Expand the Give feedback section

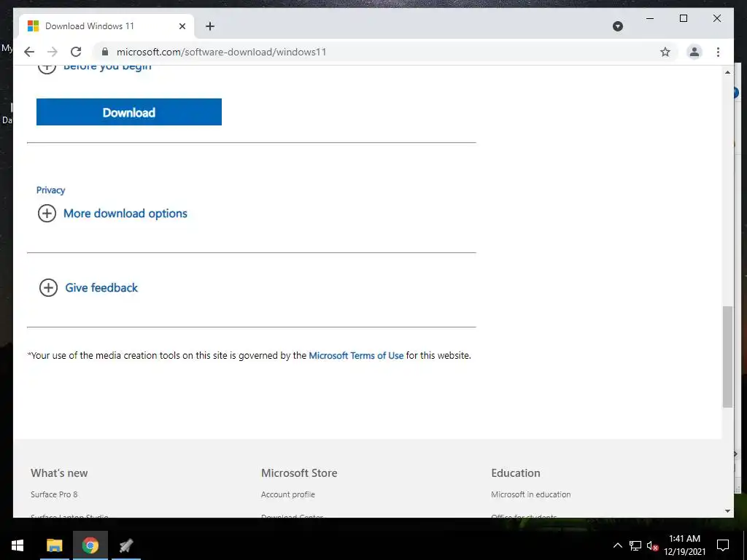pyautogui.click(x=88, y=287)
